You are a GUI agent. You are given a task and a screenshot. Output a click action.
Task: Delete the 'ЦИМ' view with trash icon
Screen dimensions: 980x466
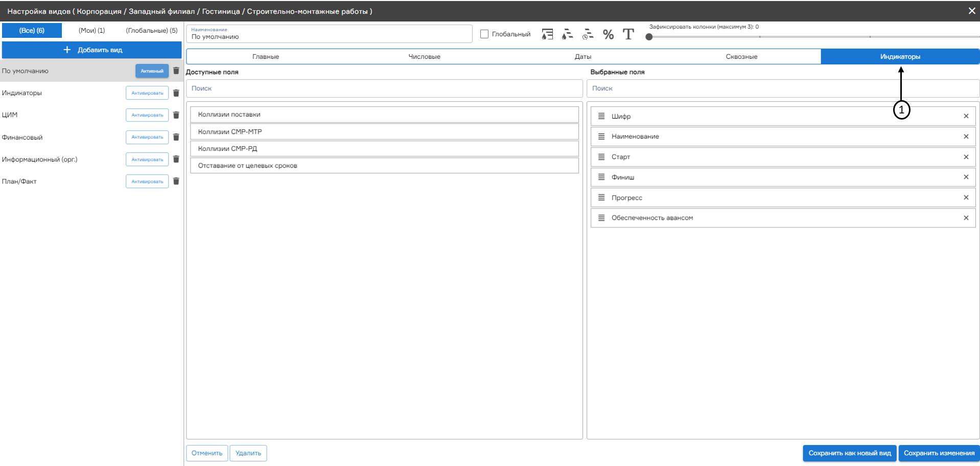point(176,115)
